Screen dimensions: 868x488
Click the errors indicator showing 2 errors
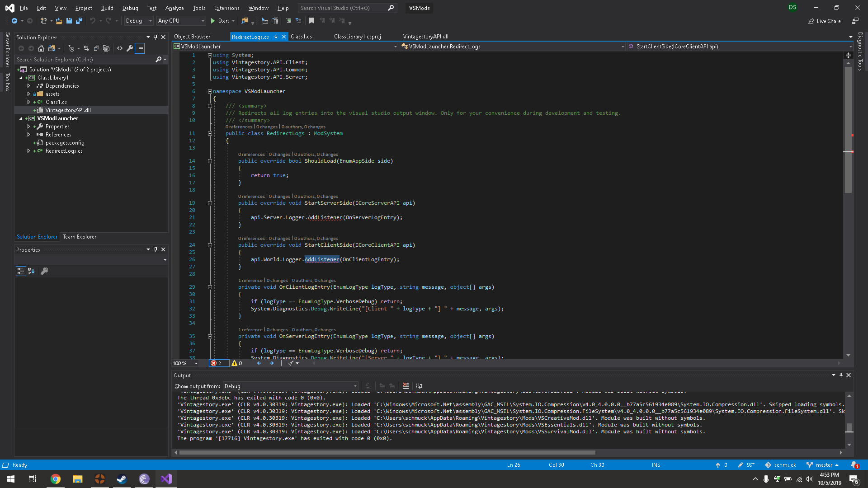[x=217, y=363]
